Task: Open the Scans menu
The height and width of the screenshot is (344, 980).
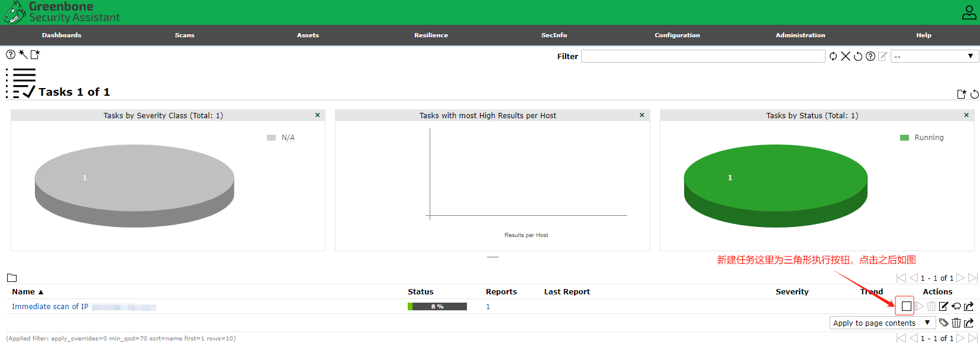Action: point(185,35)
